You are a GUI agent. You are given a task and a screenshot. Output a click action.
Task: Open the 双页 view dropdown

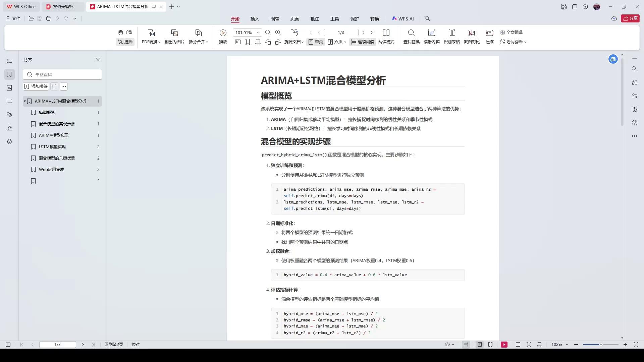coord(337,42)
